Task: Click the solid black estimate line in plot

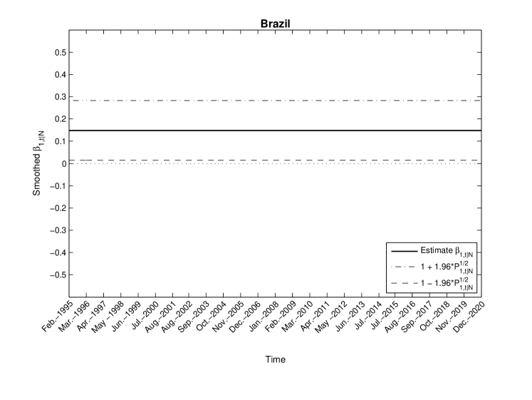Action: [275, 130]
